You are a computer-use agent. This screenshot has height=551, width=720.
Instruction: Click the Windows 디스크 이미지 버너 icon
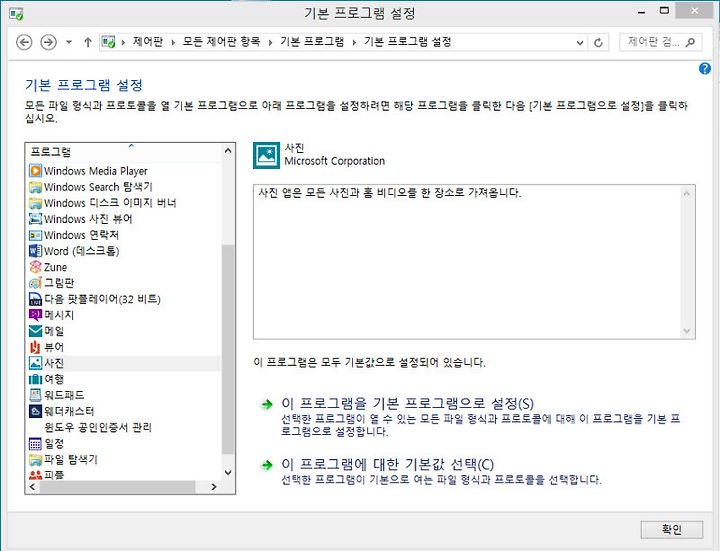(35, 203)
